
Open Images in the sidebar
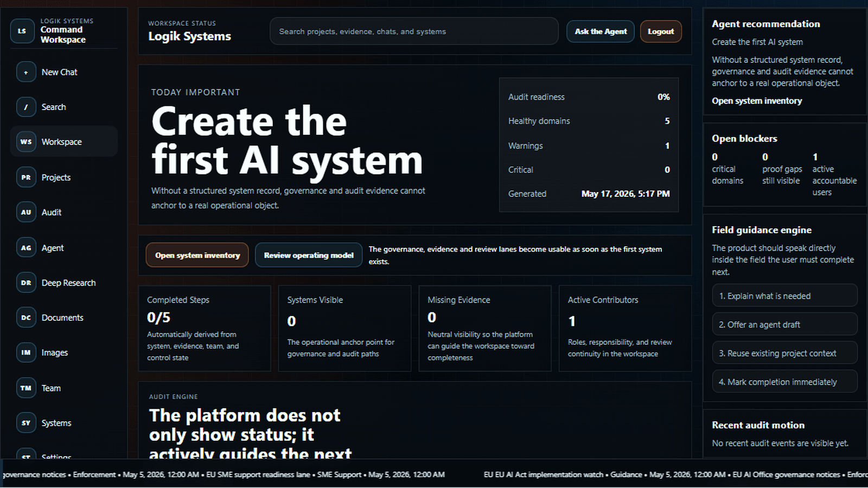64,352
